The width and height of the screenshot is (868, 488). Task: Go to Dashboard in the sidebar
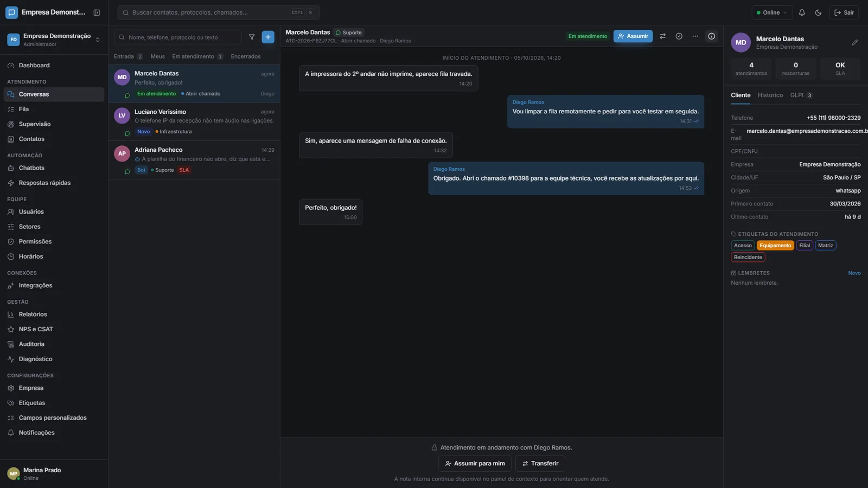[x=54, y=66]
